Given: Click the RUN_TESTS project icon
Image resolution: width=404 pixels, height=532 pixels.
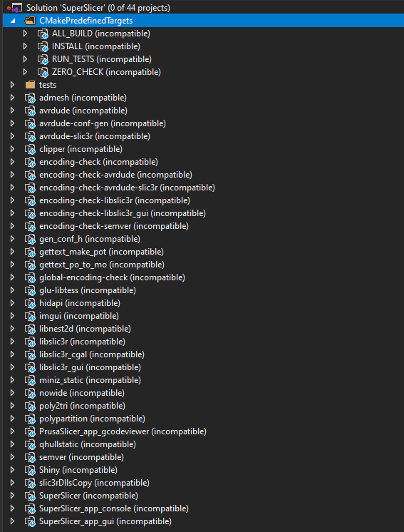Looking at the screenshot, I should pyautogui.click(x=43, y=59).
